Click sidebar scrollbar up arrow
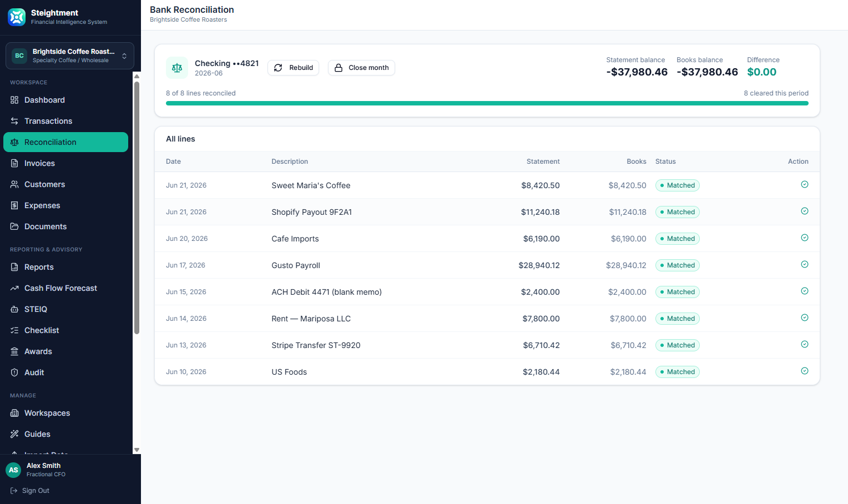848x504 pixels. [x=137, y=77]
